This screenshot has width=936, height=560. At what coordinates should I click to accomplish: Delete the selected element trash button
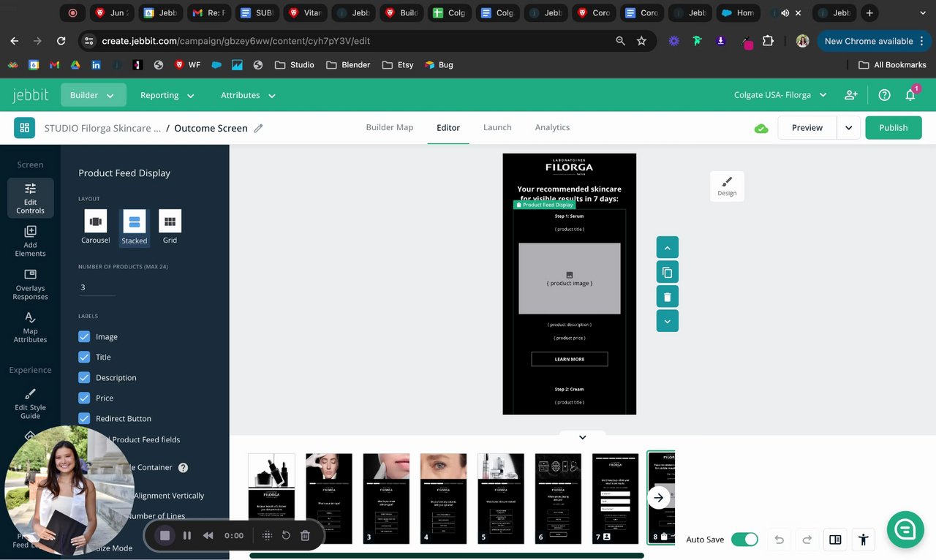pos(667,297)
